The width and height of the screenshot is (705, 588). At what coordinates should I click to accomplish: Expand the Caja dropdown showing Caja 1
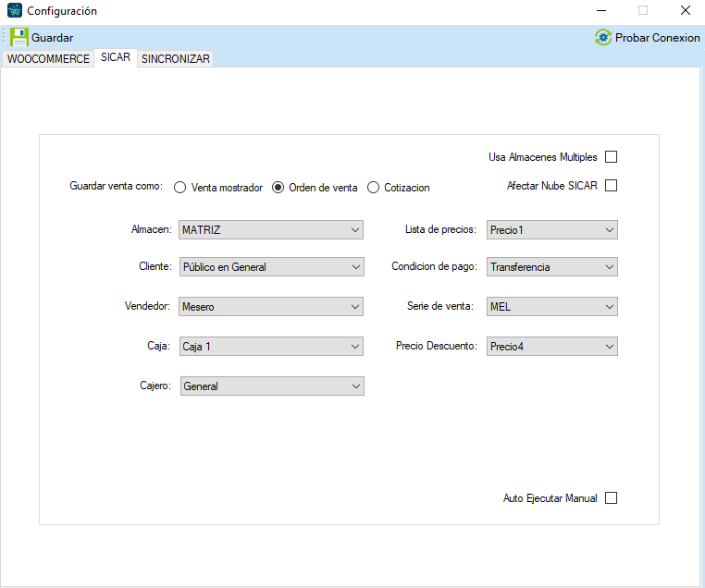[x=271, y=347]
